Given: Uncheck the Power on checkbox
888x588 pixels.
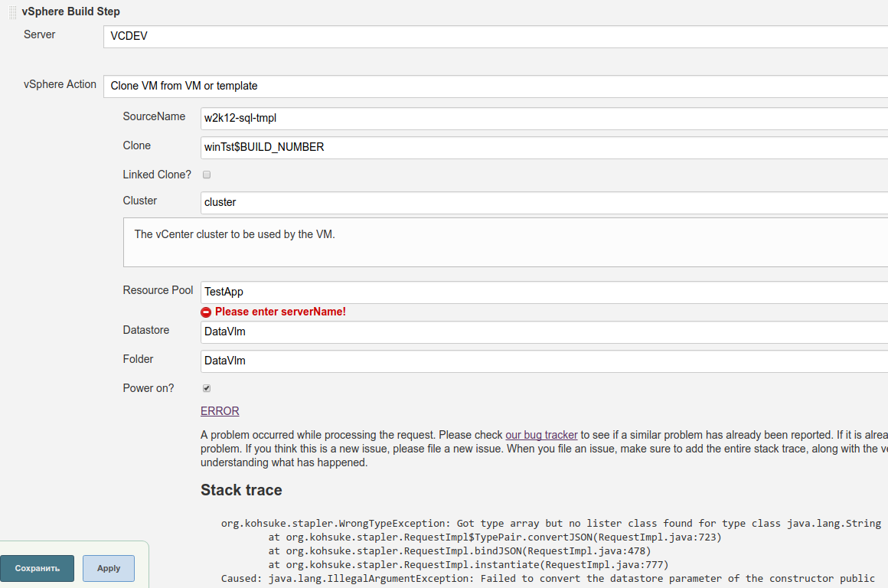Looking at the screenshot, I should click(x=207, y=388).
